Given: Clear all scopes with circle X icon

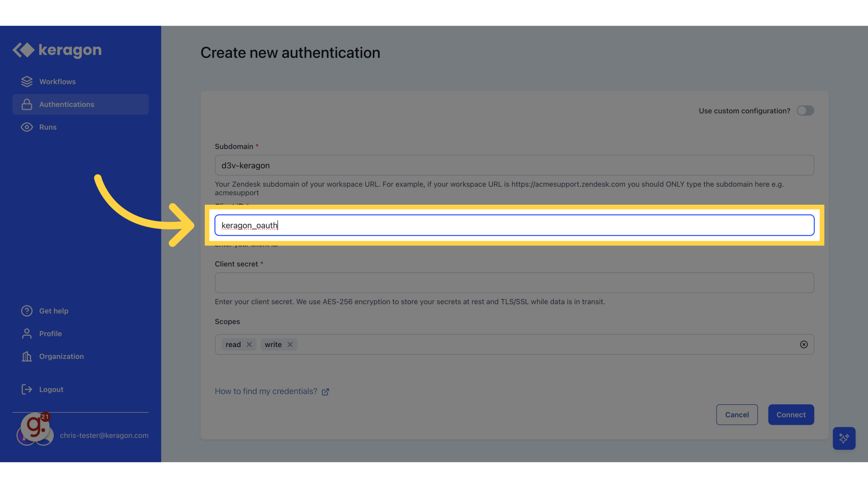Looking at the screenshot, I should coord(803,344).
